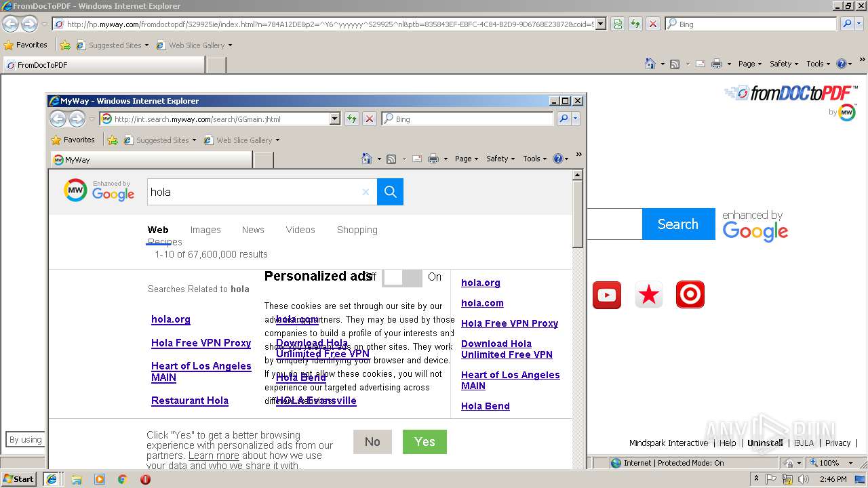
Task: Switch to Videos search tab
Action: (x=300, y=230)
